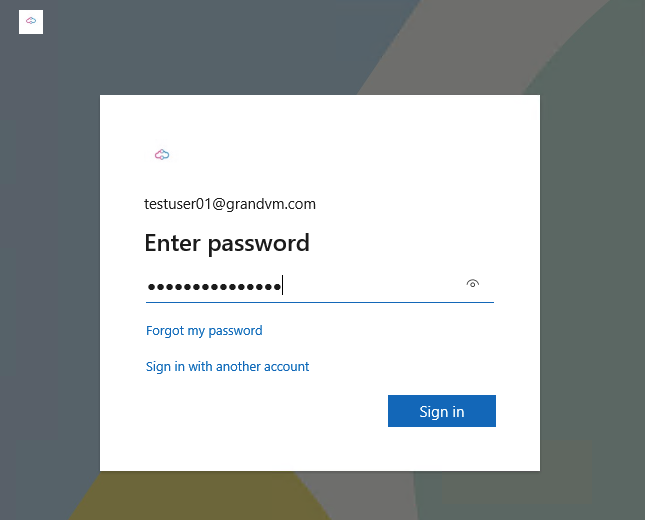Click the cloud logo on the page background
Screen dimensions: 645x520
click(31, 21)
